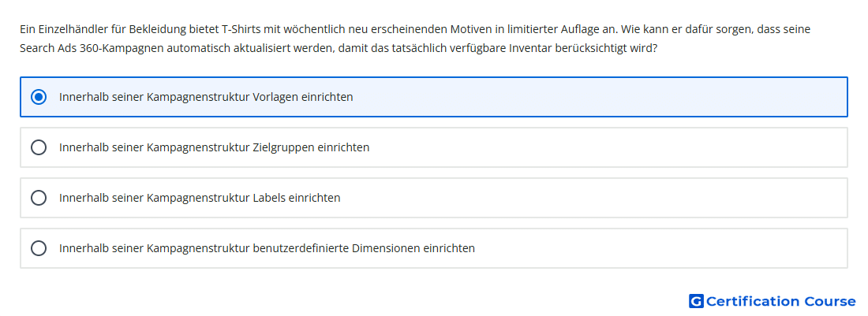Click the G logo icon beside Certification Course

(x=696, y=301)
